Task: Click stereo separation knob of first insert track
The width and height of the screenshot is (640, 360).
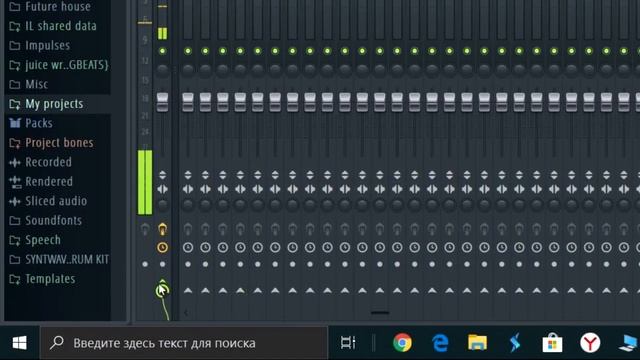Action: point(188,204)
